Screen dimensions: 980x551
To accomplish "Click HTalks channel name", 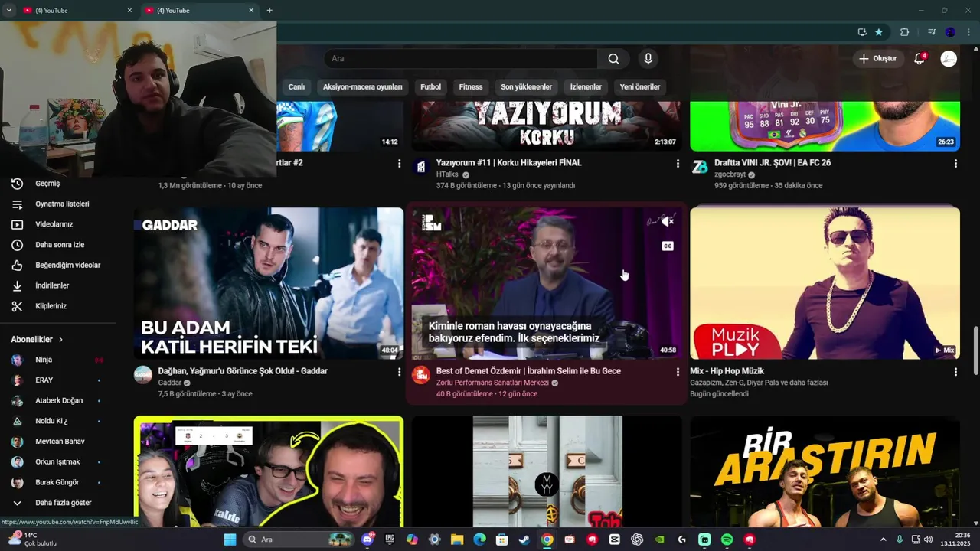I will (x=447, y=174).
